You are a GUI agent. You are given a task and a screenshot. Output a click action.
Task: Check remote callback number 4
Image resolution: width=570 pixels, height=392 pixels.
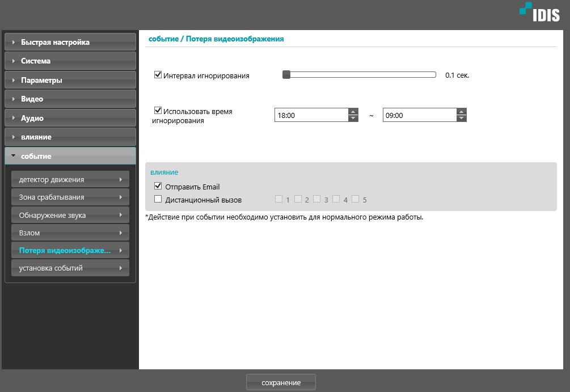336,199
